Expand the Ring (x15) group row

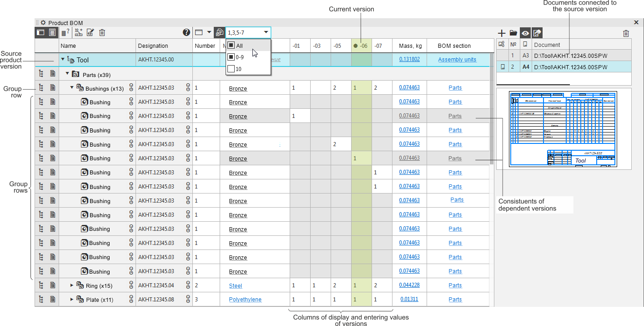(x=72, y=285)
